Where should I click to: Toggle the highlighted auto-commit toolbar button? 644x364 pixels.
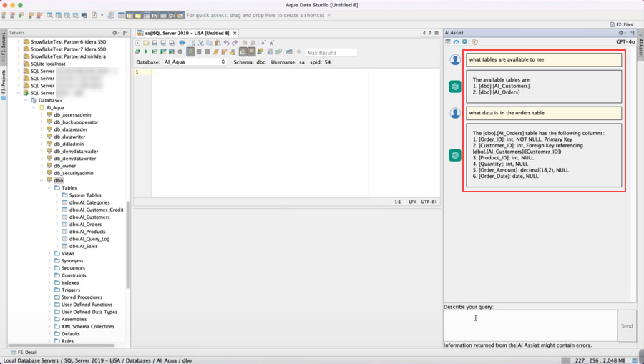click(x=190, y=52)
